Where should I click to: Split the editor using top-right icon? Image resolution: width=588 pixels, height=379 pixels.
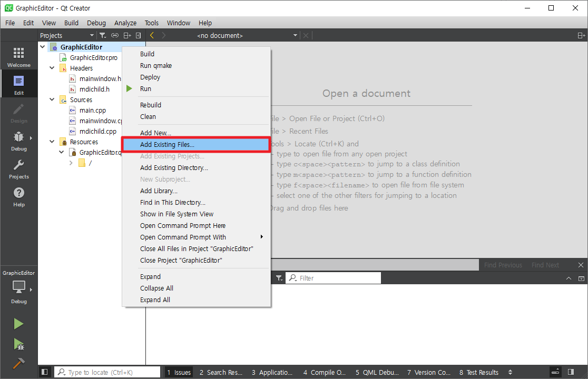(581, 35)
